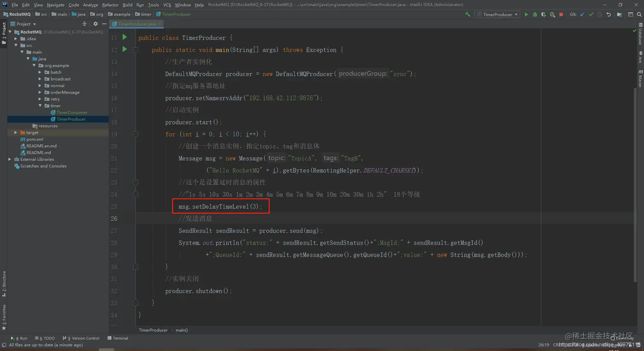Image resolution: width=644 pixels, height=351 pixels.
Task: Open the Git history clock icon
Action: tap(600, 14)
